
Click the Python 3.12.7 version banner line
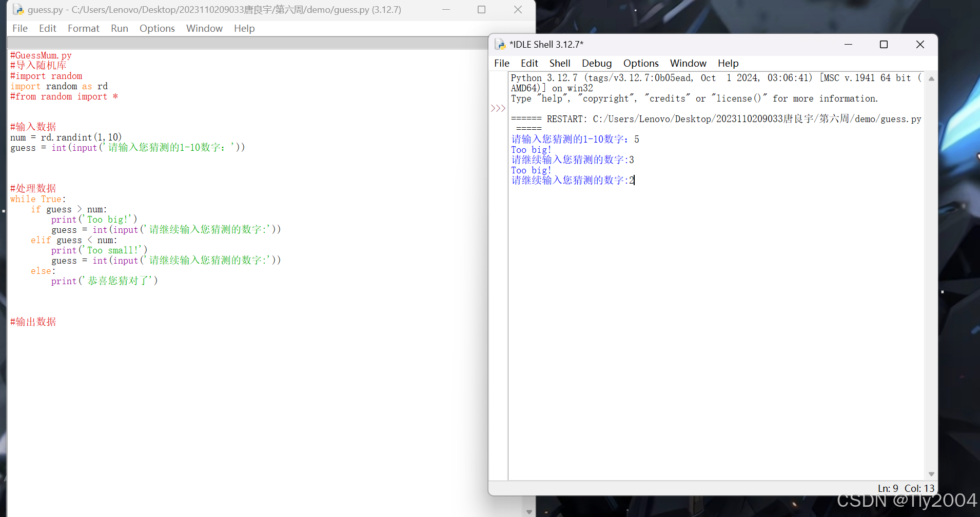(x=716, y=78)
